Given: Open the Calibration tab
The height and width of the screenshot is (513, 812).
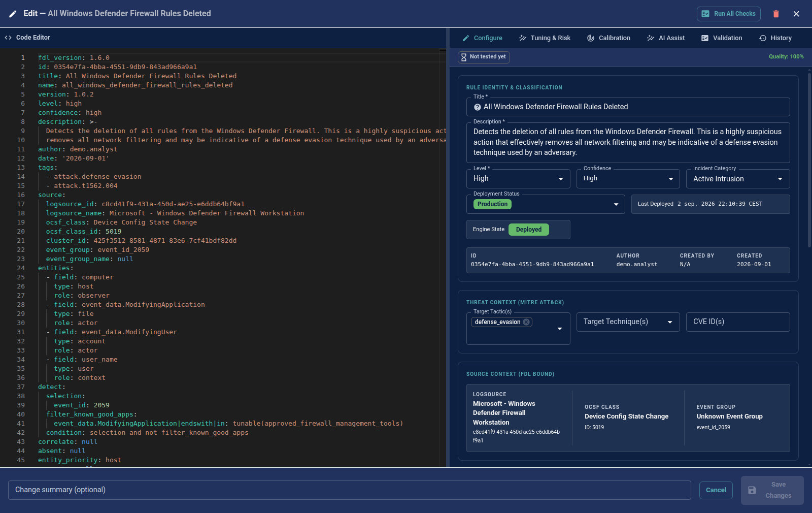Looking at the screenshot, I should tap(608, 38).
